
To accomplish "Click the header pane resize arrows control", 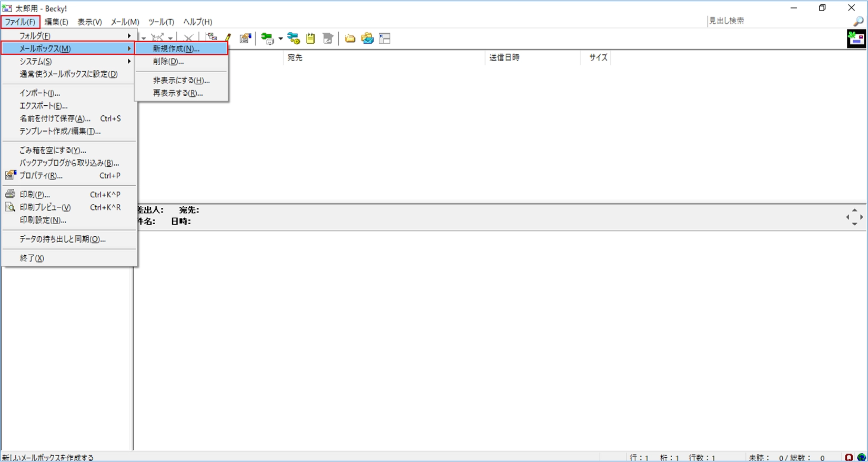I will 854,217.
